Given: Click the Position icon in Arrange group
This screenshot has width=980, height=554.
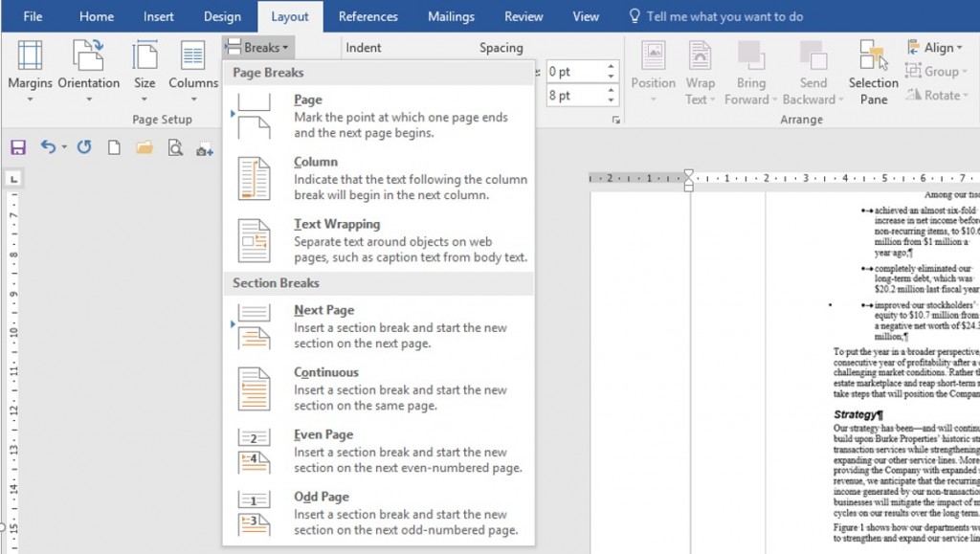Looking at the screenshot, I should click(653, 72).
